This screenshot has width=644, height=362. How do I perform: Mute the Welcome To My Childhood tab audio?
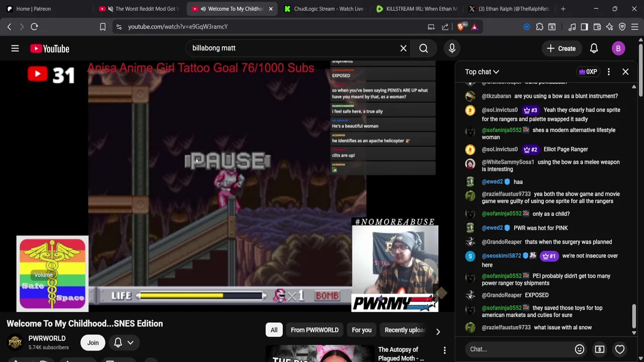tap(203, 9)
